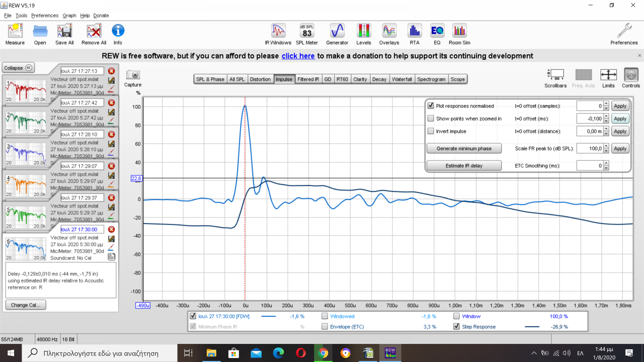Switch to the Waterfall tab
644x362 pixels.
[401, 79]
